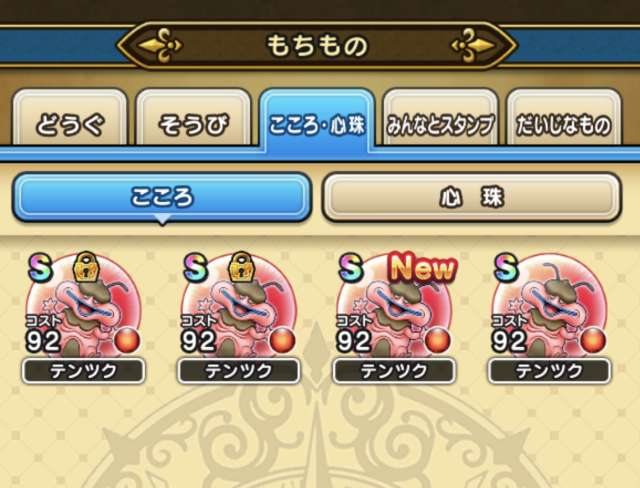
Task: Click the もちもの title banner
Action: [317, 45]
